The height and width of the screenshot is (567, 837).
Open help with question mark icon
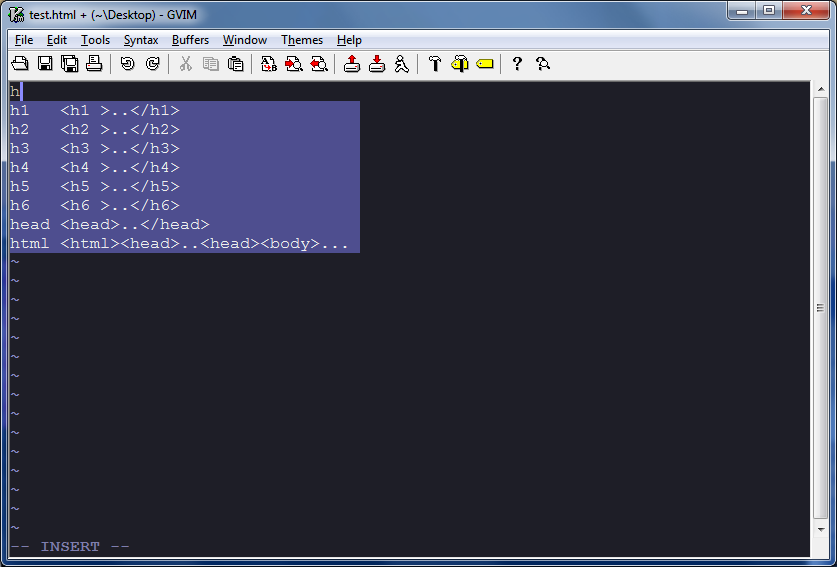[517, 64]
